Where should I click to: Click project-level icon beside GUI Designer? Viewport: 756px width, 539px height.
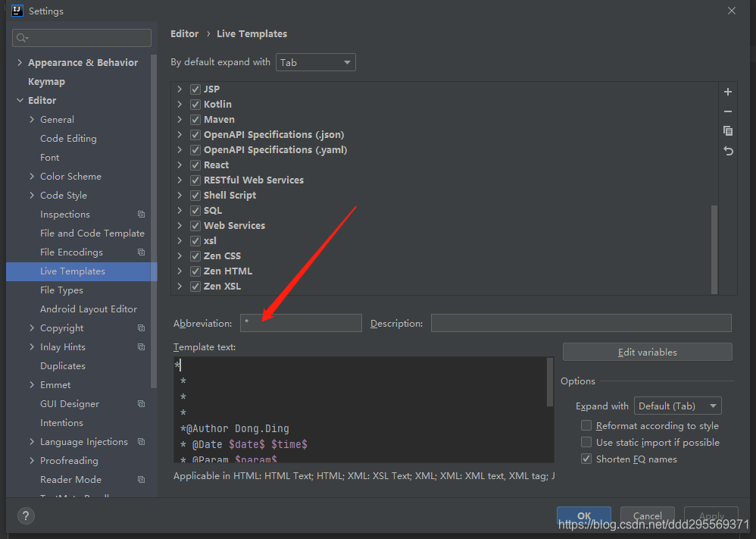(x=141, y=403)
